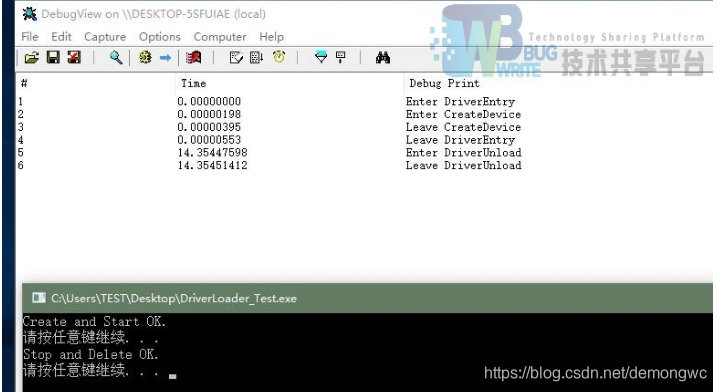
Task: Click the console window icon of DriverLoader_Test.exe
Action: coord(39,298)
